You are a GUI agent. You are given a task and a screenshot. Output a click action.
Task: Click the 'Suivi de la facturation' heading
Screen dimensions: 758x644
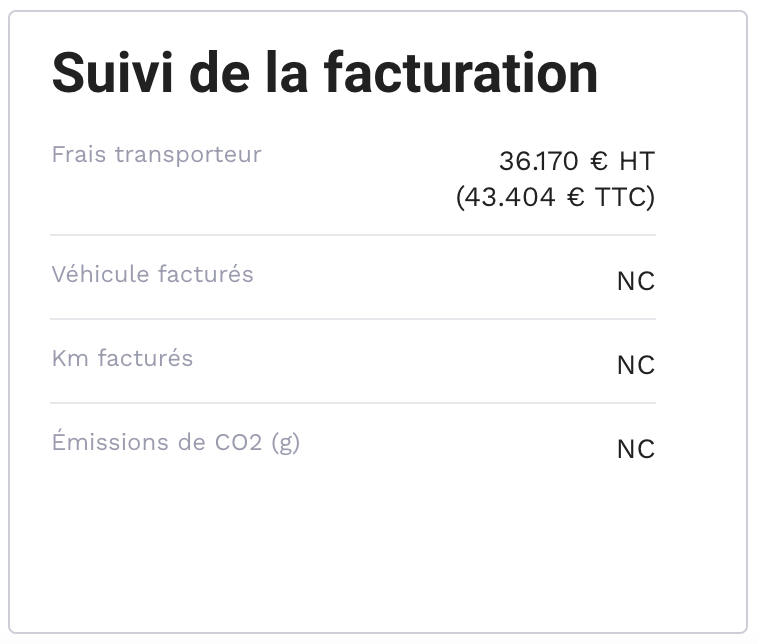pos(324,72)
